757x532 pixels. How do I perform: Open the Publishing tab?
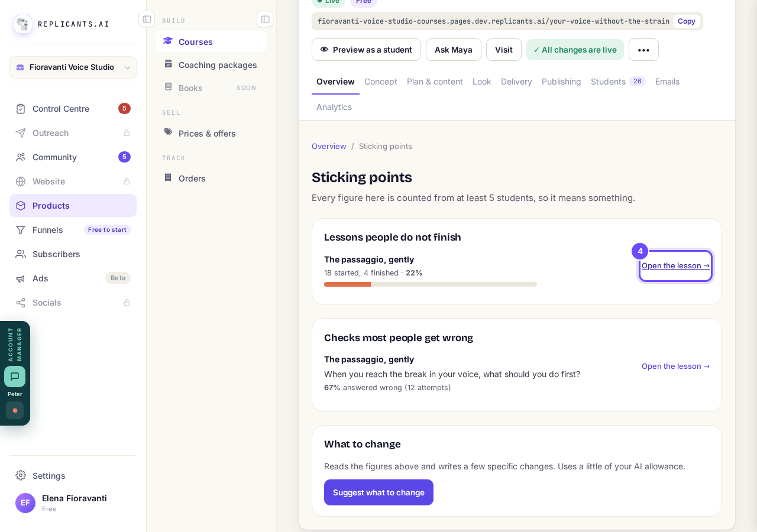(x=561, y=82)
